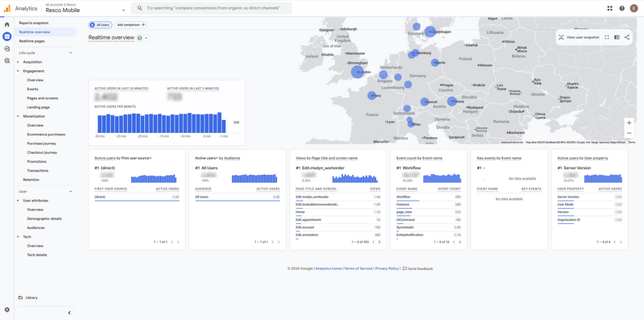Viewport: 644px width, 320px height.
Task: Next page arrow in Event count card
Action: (460, 242)
